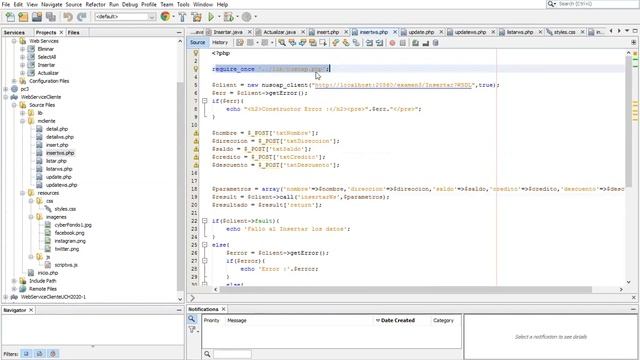
Task: Open the Refactor menu
Action: point(96,4)
